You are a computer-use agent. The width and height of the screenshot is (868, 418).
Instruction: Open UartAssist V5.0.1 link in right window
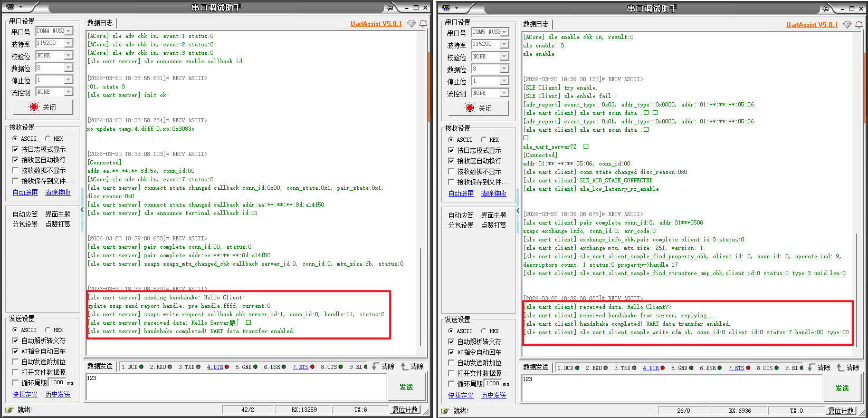click(x=812, y=25)
